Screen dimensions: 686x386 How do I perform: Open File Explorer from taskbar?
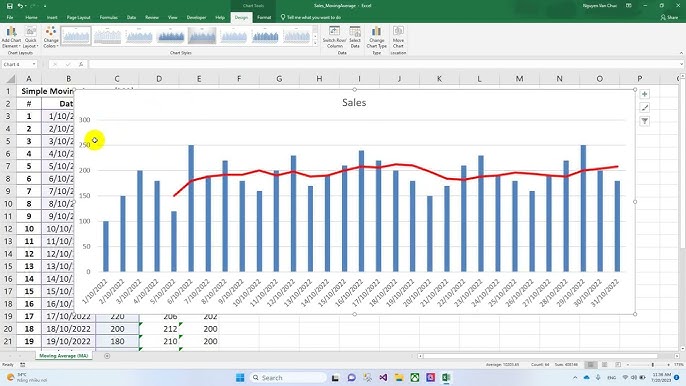[399, 377]
